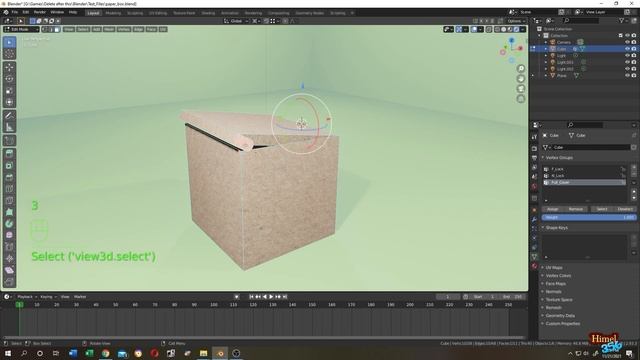Hide the Plane object in the outliner
Screen dimensions: 640x360
tap(627, 76)
